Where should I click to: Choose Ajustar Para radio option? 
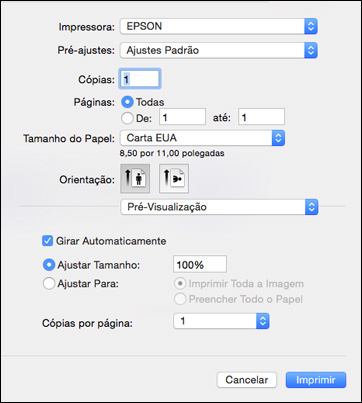pos(49,284)
